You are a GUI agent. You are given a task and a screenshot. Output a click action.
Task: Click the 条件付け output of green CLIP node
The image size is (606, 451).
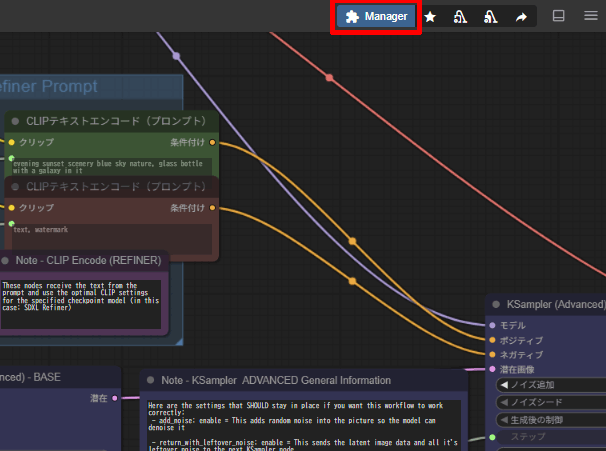tap(212, 143)
